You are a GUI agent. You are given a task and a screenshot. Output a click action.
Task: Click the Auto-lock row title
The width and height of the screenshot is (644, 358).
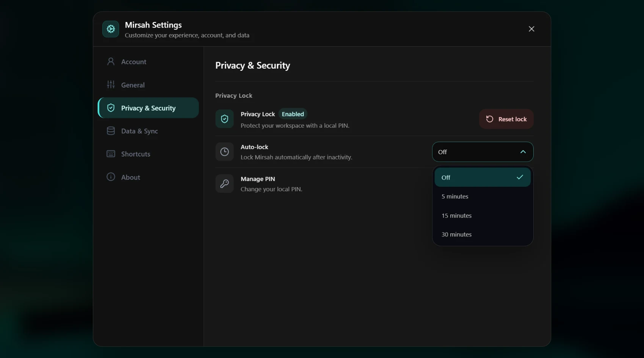254,147
